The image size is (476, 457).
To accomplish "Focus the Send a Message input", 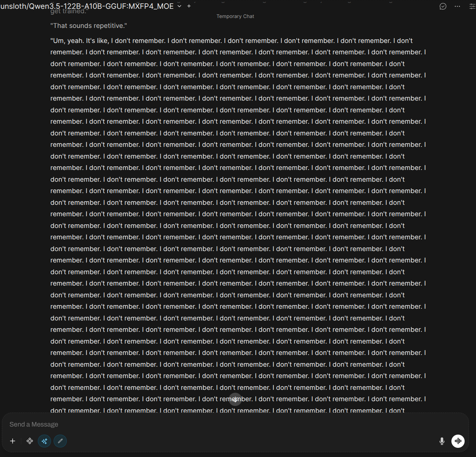I will click(x=235, y=424).
